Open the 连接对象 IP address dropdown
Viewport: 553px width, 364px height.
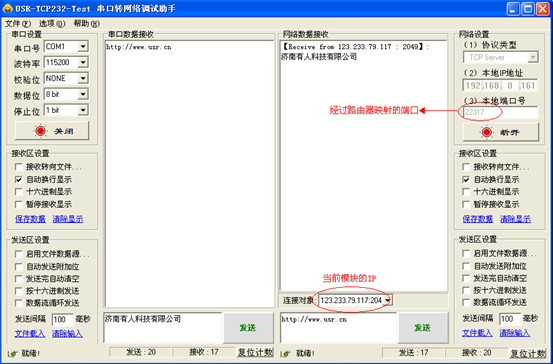coord(388,300)
